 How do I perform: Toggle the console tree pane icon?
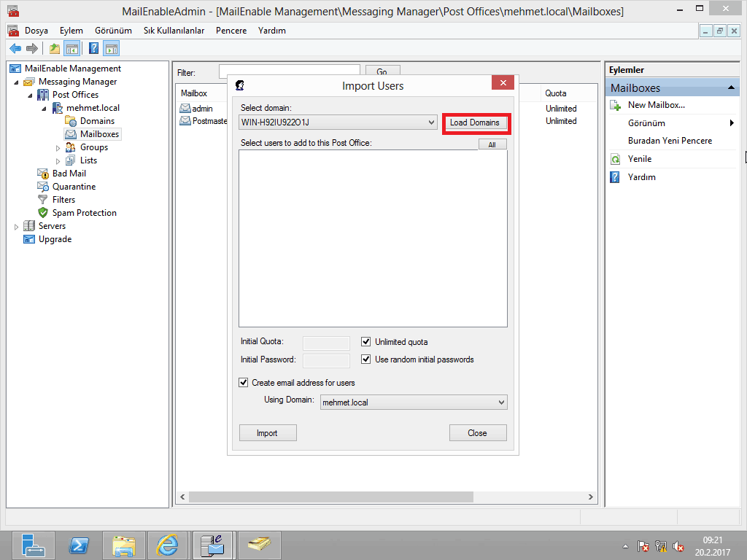point(72,48)
